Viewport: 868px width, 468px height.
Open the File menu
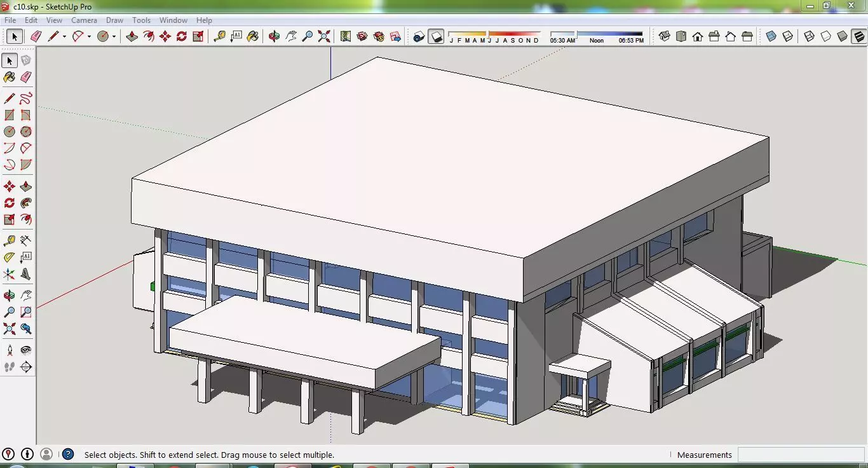10,20
